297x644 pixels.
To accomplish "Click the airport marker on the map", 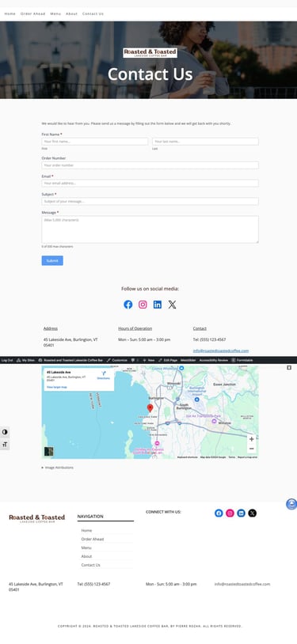I will pyautogui.click(x=196, y=400).
